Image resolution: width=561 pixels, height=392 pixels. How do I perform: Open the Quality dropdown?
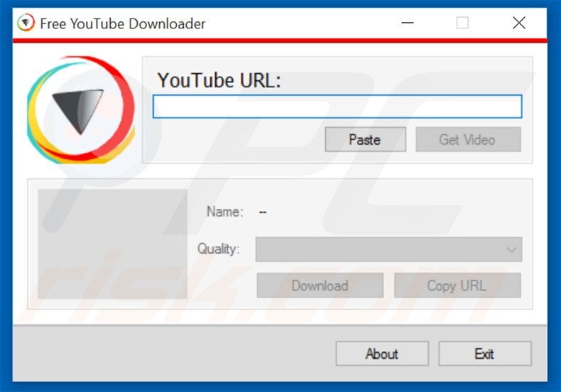388,249
